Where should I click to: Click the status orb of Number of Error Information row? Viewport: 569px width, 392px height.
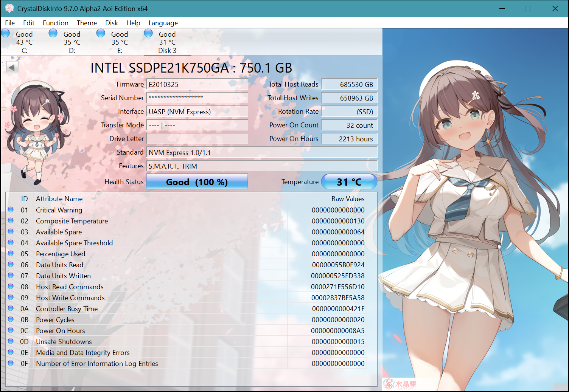pyautogui.click(x=11, y=363)
